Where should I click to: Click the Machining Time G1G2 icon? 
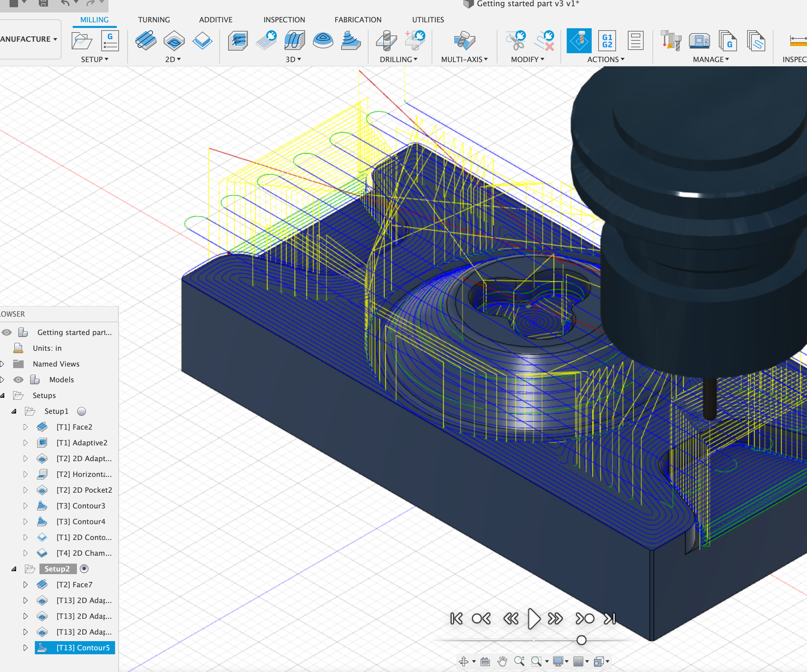[607, 40]
